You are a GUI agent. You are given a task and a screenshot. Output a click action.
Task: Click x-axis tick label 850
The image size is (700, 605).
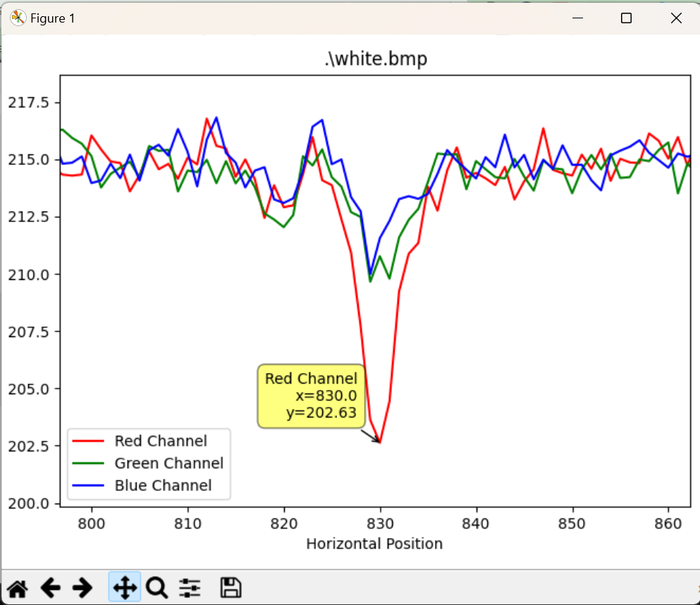pos(572,523)
